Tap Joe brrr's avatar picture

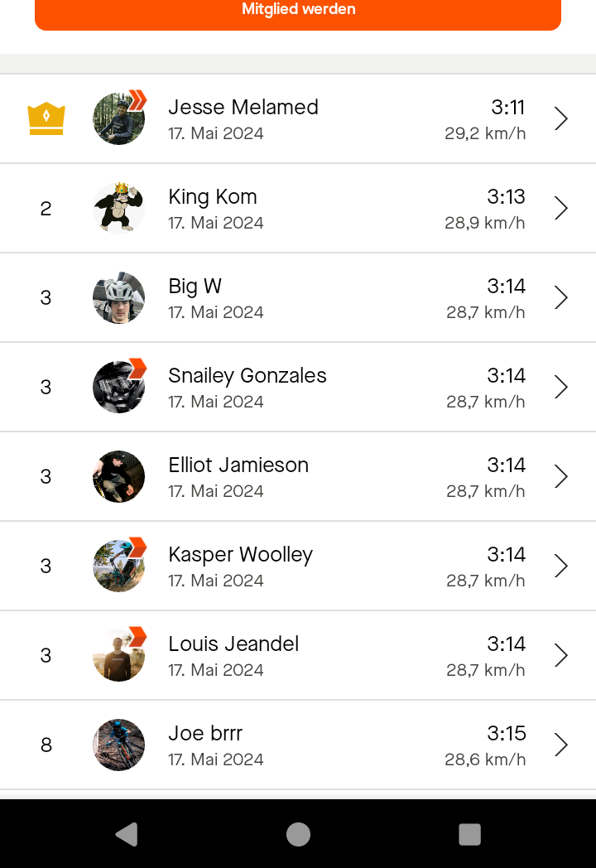(x=118, y=745)
